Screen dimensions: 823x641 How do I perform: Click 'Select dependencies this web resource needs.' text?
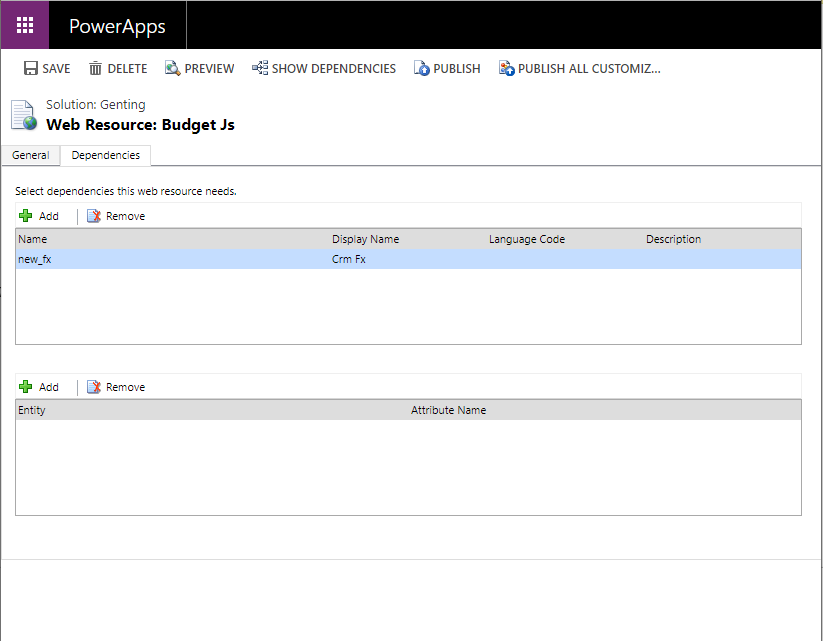pos(126,192)
